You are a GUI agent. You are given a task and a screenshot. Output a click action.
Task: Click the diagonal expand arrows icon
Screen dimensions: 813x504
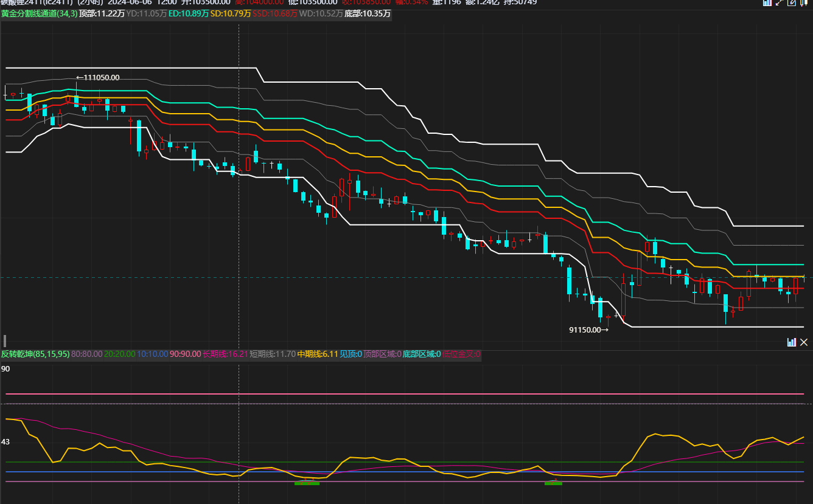(x=779, y=2)
